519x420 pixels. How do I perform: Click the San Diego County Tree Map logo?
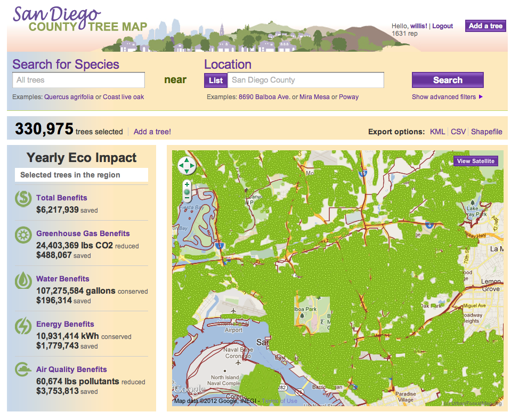(x=80, y=20)
